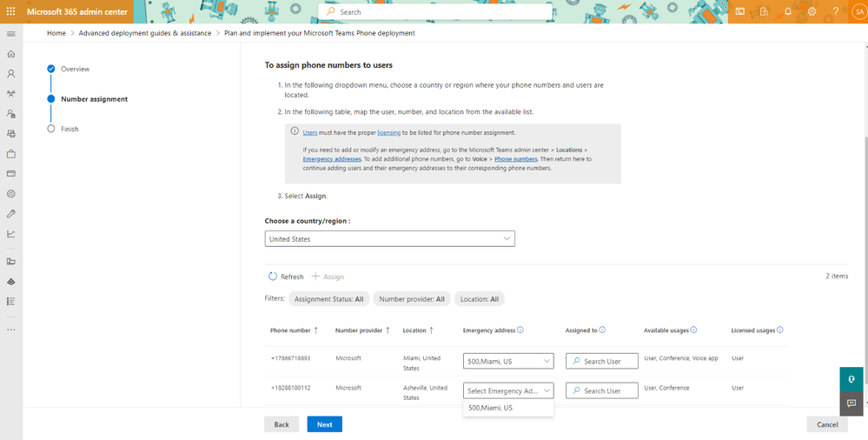Screen dimensions: 868x440
Task: Open SA account avatar menu
Action: tap(858, 11)
